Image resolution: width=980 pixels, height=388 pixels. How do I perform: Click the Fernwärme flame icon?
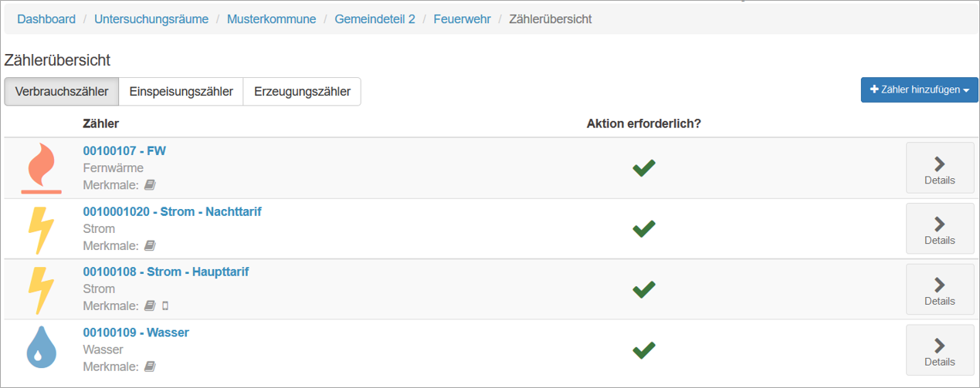(x=42, y=169)
